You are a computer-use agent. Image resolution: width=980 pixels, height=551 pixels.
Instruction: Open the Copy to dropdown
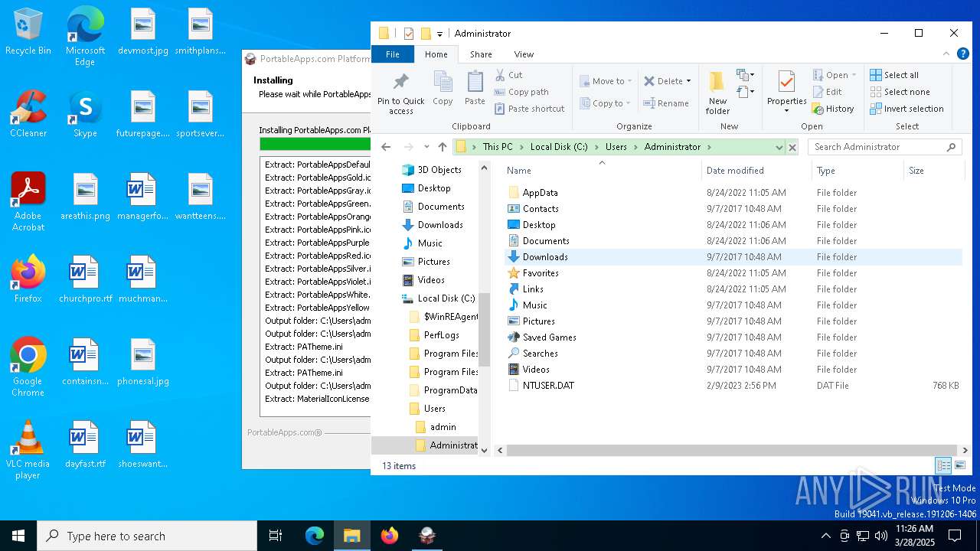[x=606, y=103]
